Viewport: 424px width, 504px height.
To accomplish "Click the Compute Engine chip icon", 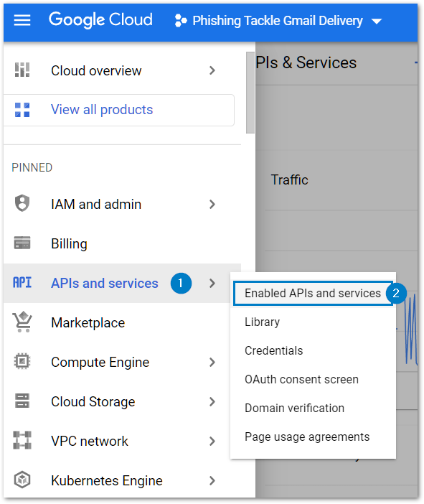I will tap(22, 361).
